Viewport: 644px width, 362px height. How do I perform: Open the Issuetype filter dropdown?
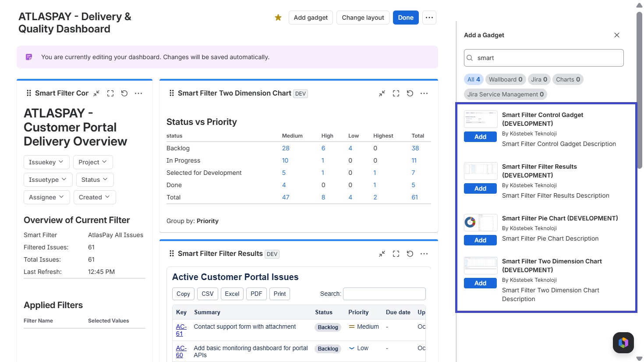48,180
